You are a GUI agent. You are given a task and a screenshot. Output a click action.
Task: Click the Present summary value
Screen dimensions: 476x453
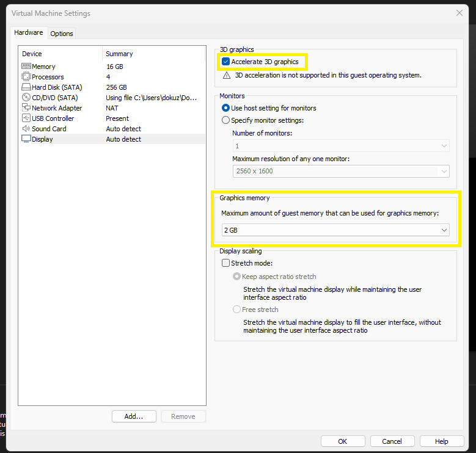[117, 118]
